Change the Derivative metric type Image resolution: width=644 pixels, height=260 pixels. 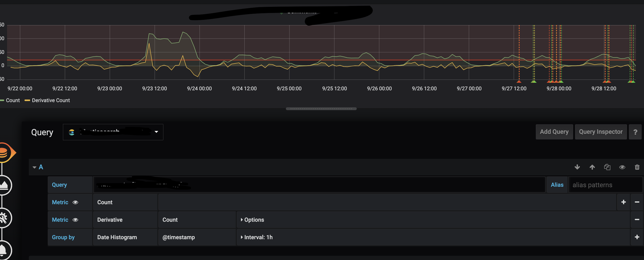pos(125,220)
